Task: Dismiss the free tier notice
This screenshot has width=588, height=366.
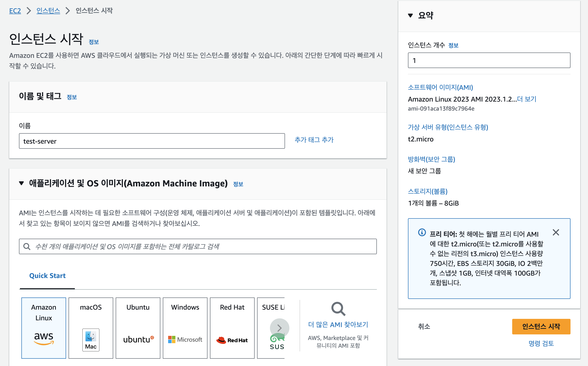Action: [x=556, y=232]
